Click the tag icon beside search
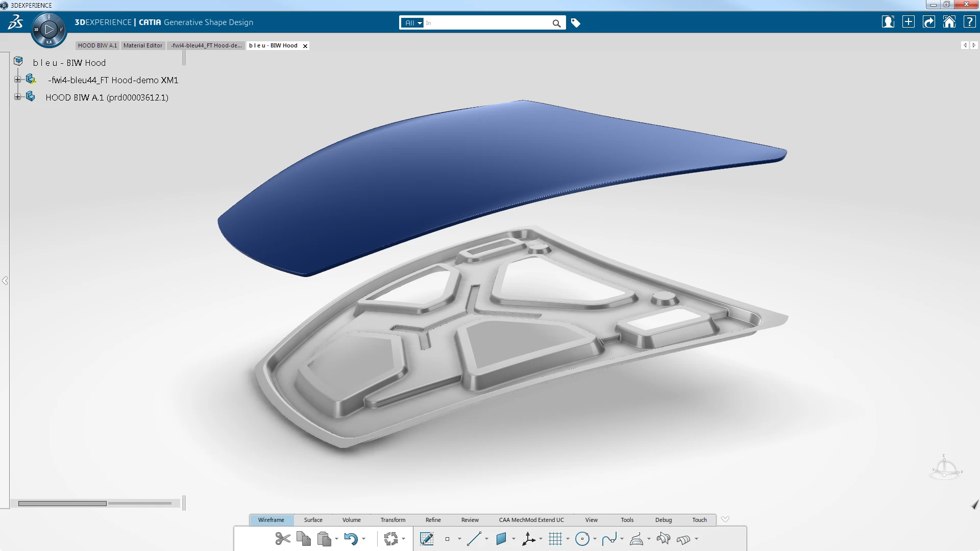Image resolution: width=980 pixels, height=551 pixels. click(x=576, y=23)
